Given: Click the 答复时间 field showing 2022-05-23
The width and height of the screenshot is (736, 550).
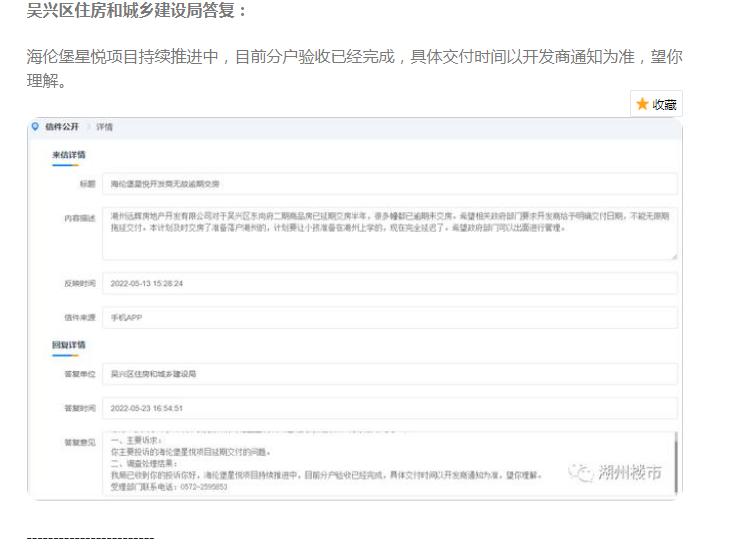Looking at the screenshot, I should 390,408.
